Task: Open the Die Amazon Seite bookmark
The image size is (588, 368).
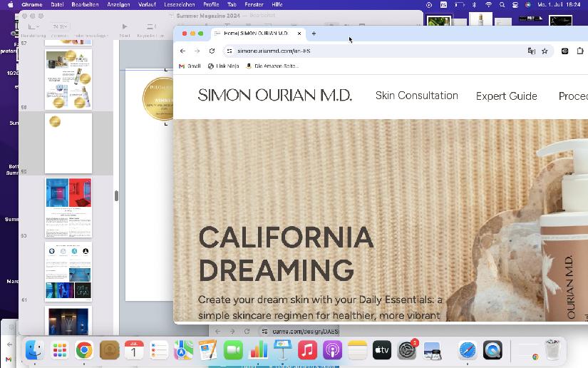Action: (272, 66)
